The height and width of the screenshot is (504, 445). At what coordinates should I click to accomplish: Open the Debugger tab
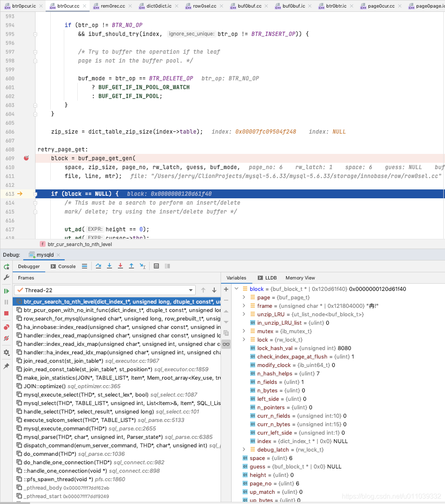29,266
